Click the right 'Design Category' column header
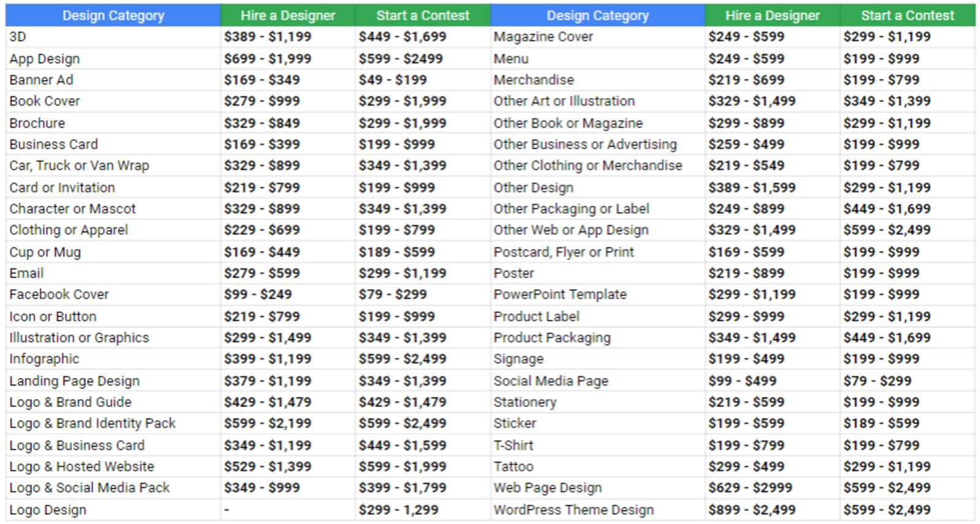 coord(597,15)
